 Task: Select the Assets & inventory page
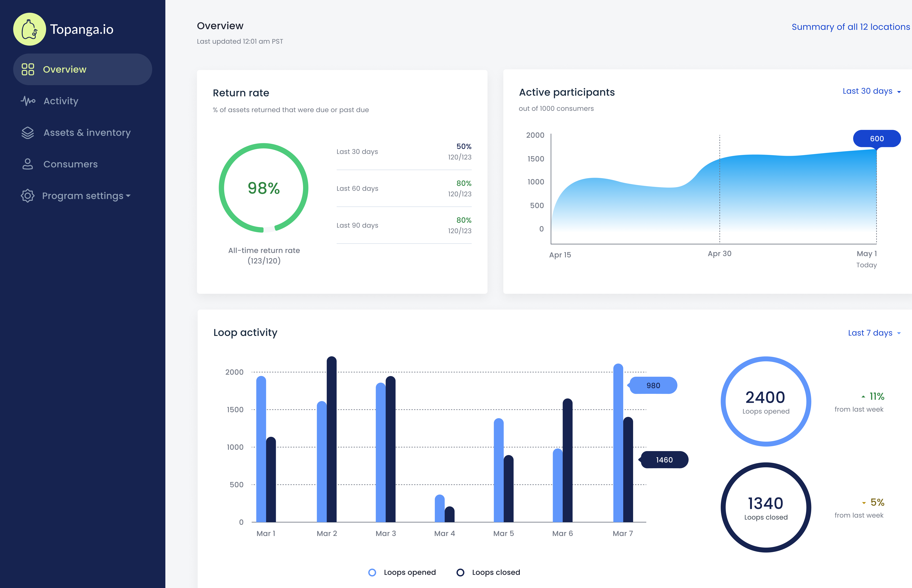(x=87, y=133)
